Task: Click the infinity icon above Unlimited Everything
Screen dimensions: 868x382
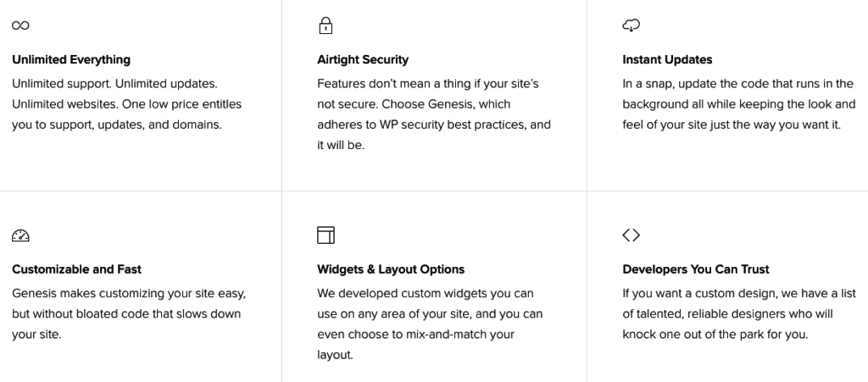Action: click(x=20, y=25)
